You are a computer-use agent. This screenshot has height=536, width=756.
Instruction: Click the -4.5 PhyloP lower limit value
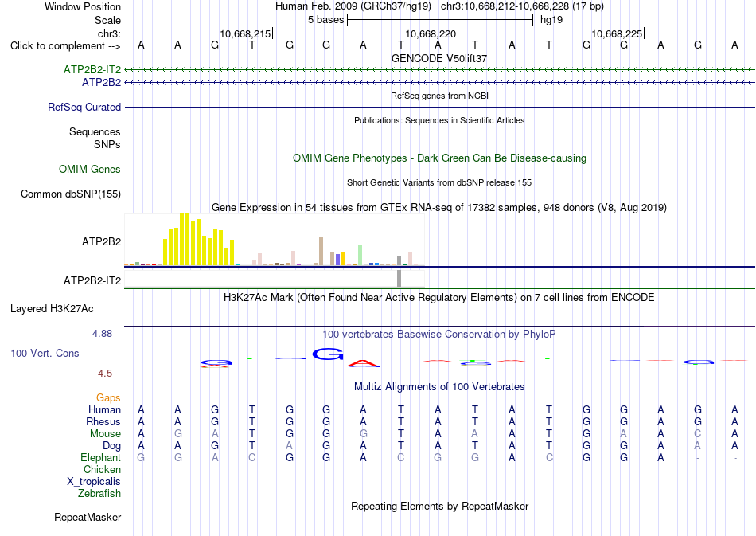tap(103, 374)
